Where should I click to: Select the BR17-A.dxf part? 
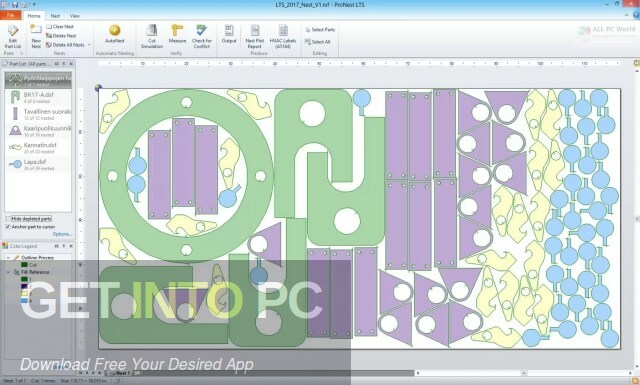pos(38,98)
